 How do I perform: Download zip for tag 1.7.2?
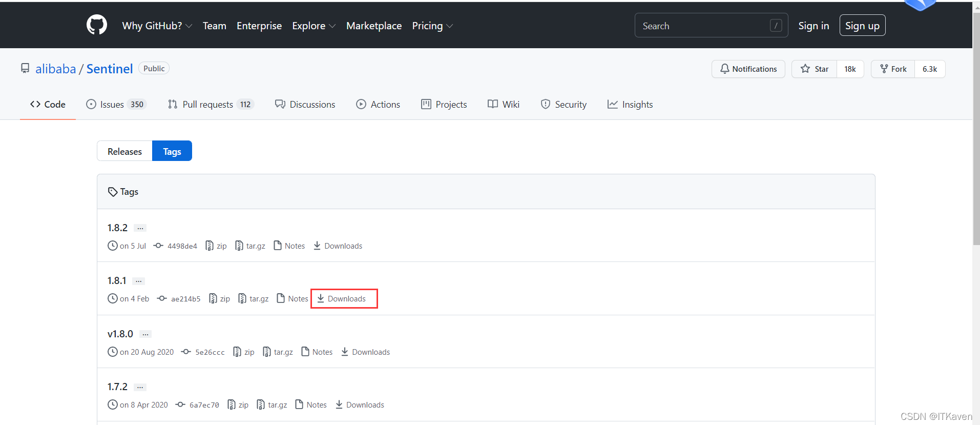click(238, 405)
